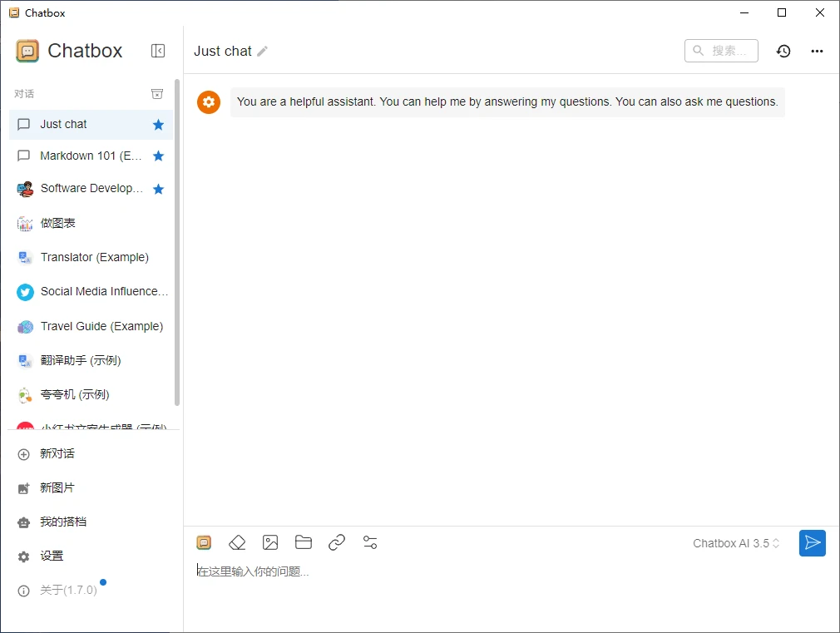Image resolution: width=840 pixels, height=633 pixels.
Task: Focus the 搜索 search field
Action: [721, 51]
